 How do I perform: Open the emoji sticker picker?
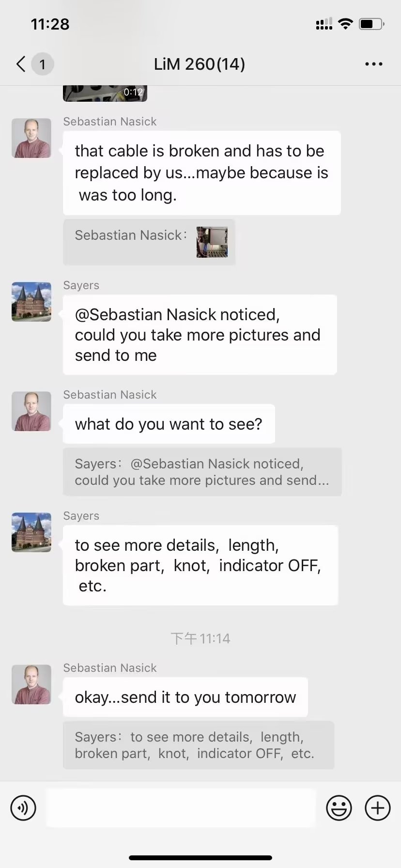click(x=339, y=808)
